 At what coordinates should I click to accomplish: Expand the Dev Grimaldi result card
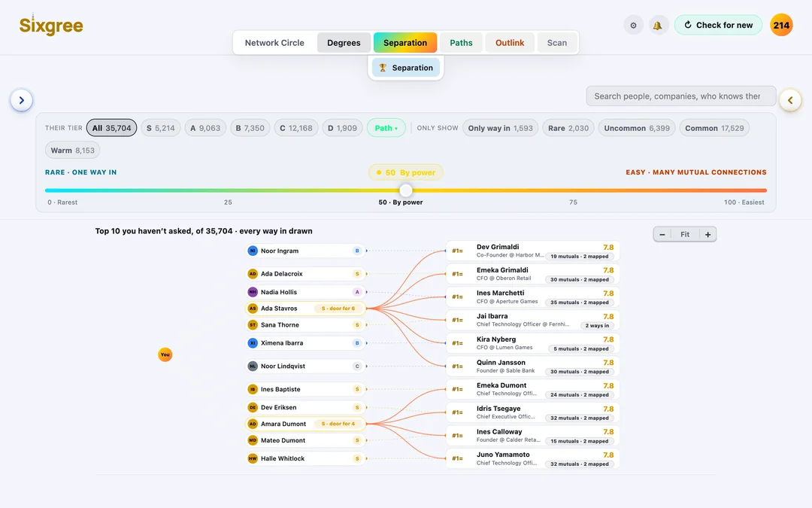coord(533,251)
